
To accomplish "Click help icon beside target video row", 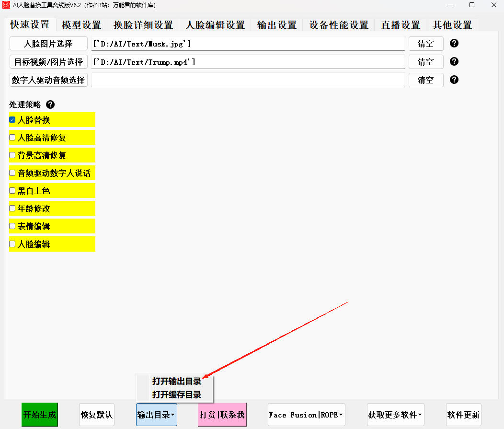I will (454, 61).
